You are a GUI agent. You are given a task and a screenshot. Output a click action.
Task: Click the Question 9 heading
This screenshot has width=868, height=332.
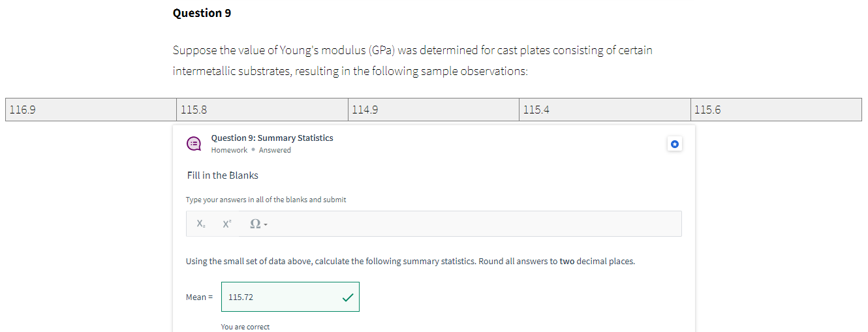point(202,13)
